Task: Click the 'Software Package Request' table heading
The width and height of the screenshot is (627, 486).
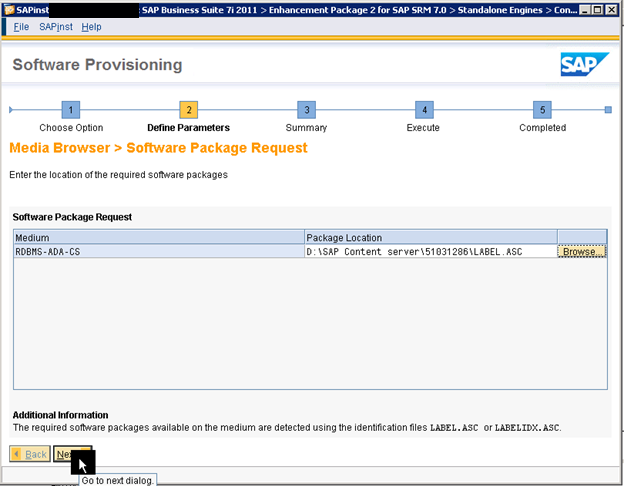Action: [72, 217]
